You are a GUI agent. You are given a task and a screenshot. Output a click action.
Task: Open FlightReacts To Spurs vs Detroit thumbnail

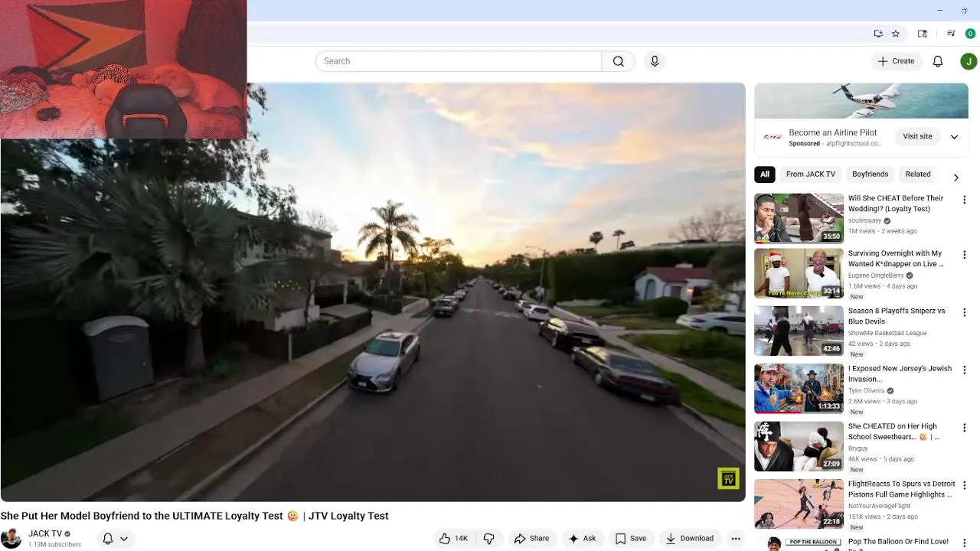pyautogui.click(x=799, y=504)
